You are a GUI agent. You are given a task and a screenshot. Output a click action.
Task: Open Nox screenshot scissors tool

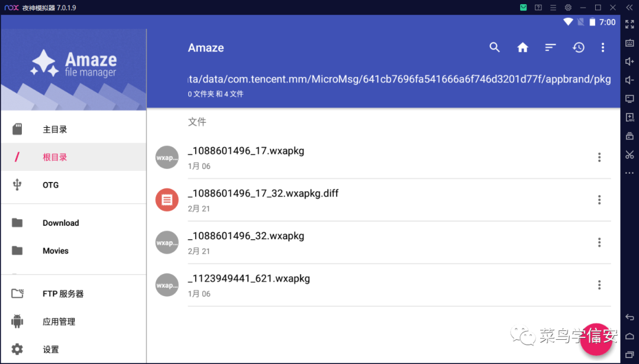[x=630, y=155]
